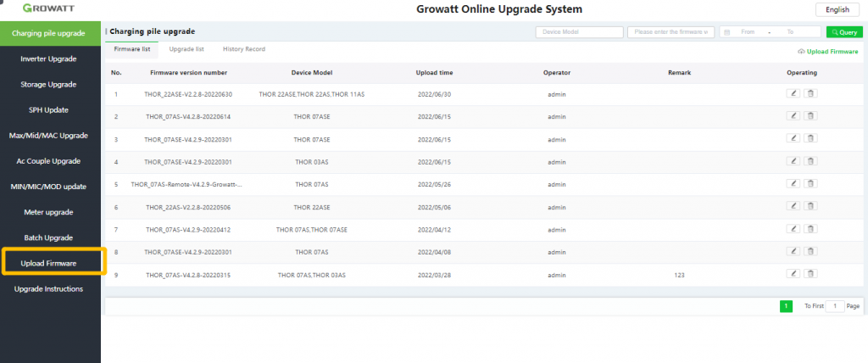Select Charging pile upgrade in sidebar
This screenshot has width=868, height=363.
48,33
